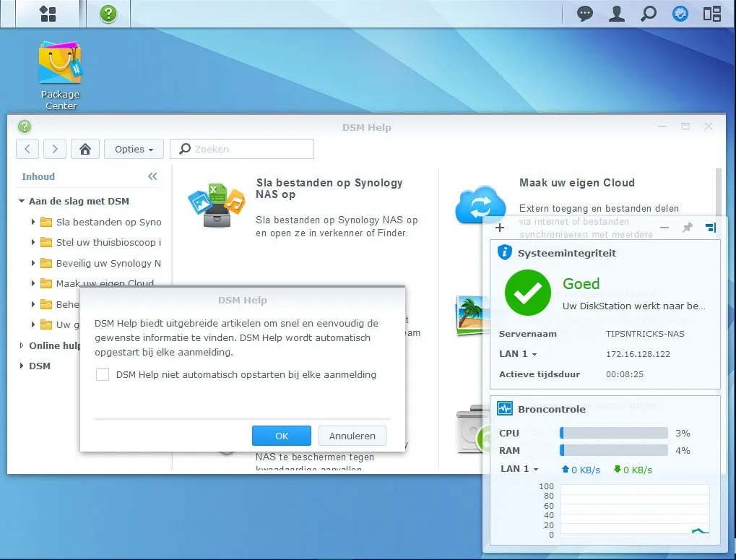Expand Beveilig uw Synology N folder
The height and width of the screenshot is (560, 736).
click(x=33, y=263)
